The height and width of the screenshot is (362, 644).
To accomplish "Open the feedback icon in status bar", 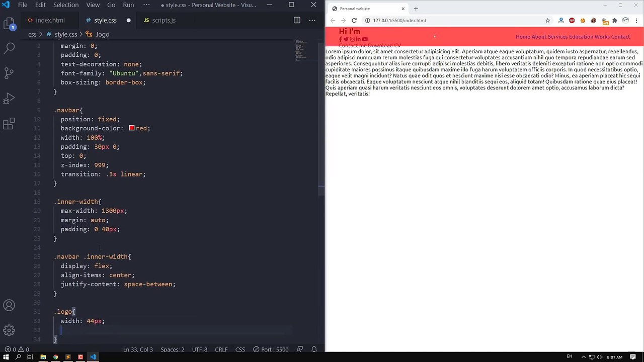I will click(x=300, y=349).
